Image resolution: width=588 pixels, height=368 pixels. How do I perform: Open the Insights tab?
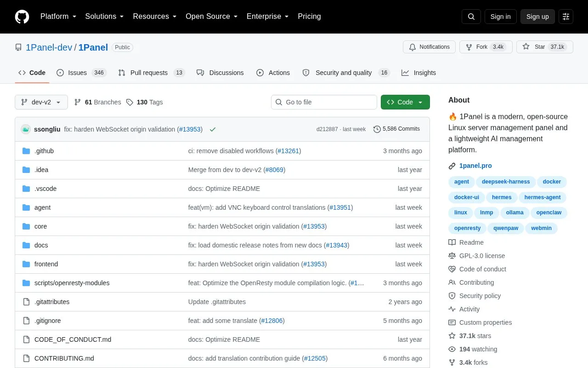[418, 73]
